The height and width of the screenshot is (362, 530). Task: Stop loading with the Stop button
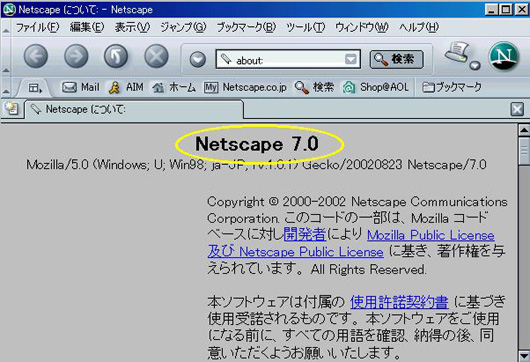(x=156, y=56)
